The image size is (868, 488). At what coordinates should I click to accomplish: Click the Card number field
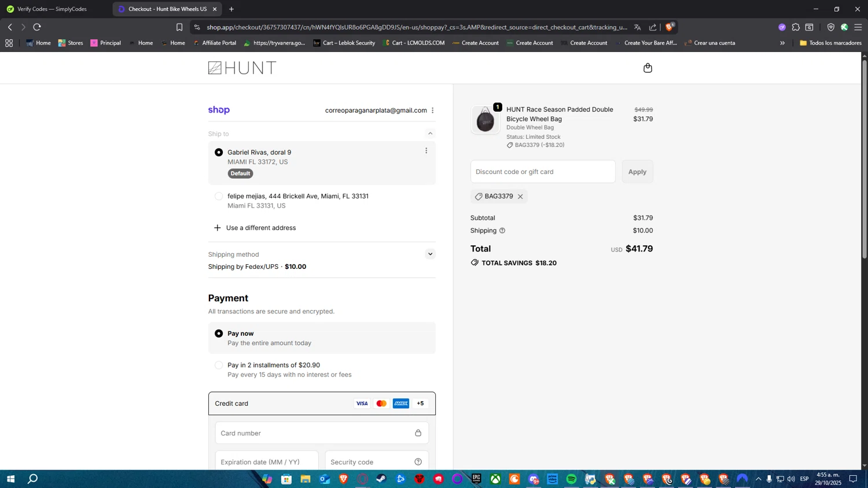pyautogui.click(x=322, y=433)
